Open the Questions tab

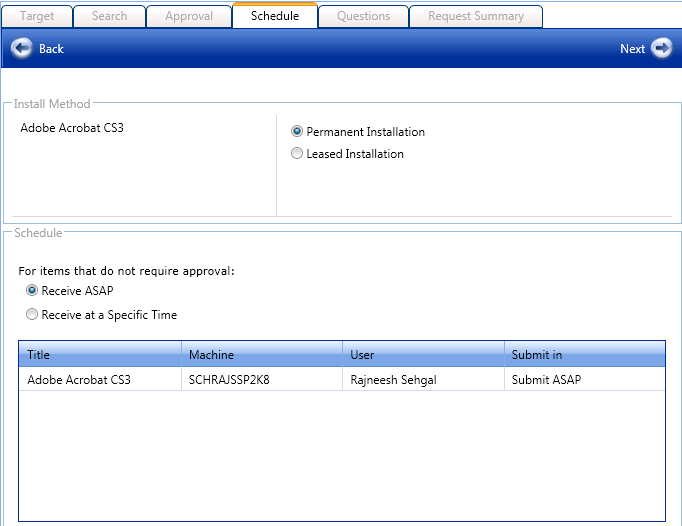364,17
